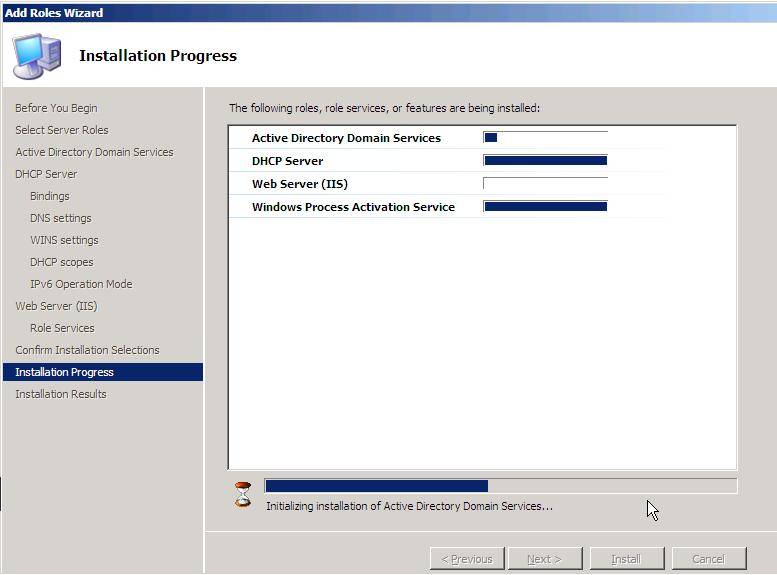Open the Role Services sub-step
The image size is (777, 575).
(x=62, y=328)
